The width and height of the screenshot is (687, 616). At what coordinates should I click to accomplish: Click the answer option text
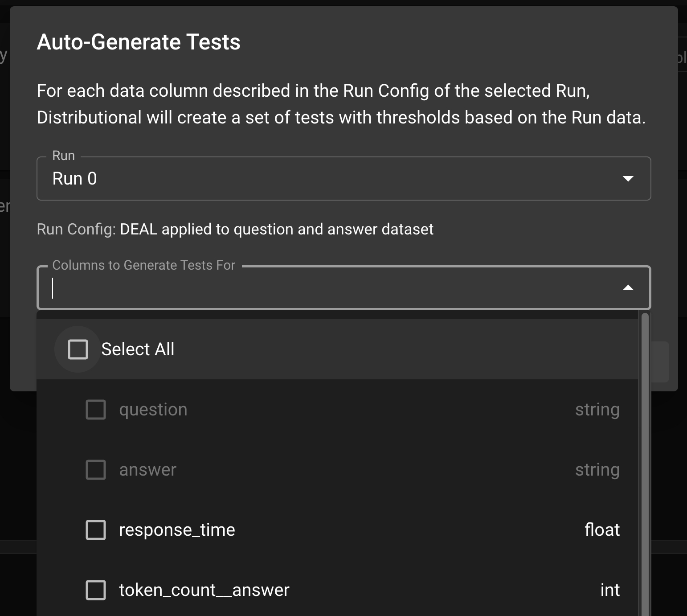click(x=147, y=470)
